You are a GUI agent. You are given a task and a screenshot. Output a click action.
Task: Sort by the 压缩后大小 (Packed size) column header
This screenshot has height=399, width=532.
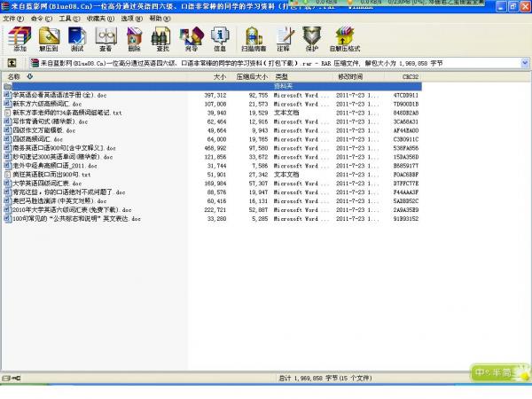pyautogui.click(x=252, y=76)
